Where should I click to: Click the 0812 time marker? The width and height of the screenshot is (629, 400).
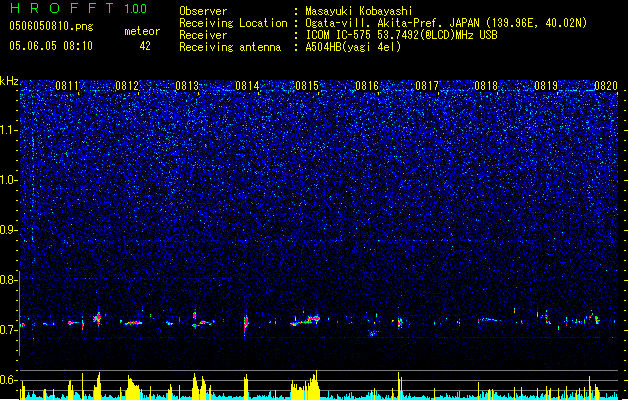click(x=127, y=86)
